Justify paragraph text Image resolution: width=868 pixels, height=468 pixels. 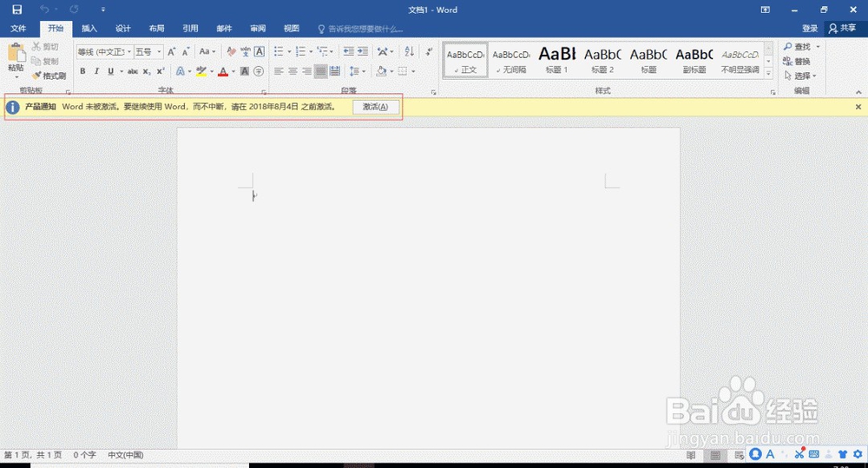[320, 71]
